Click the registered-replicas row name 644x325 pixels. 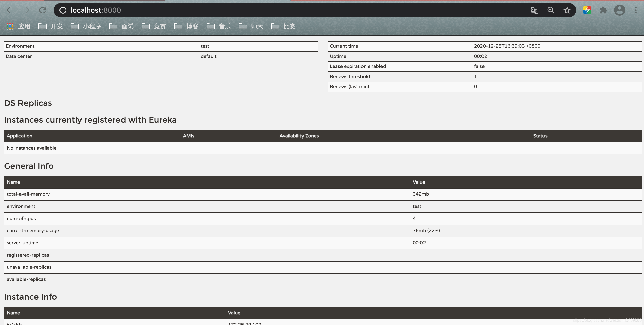(x=28, y=255)
